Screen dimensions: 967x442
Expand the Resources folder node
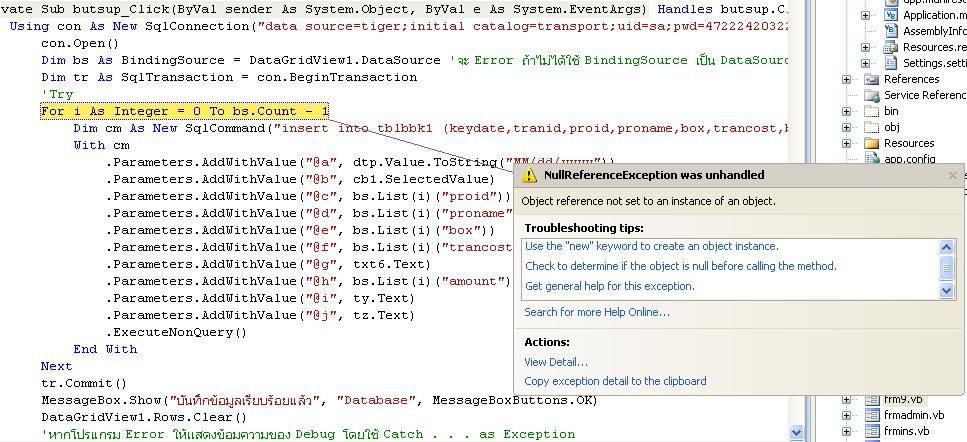[846, 144]
